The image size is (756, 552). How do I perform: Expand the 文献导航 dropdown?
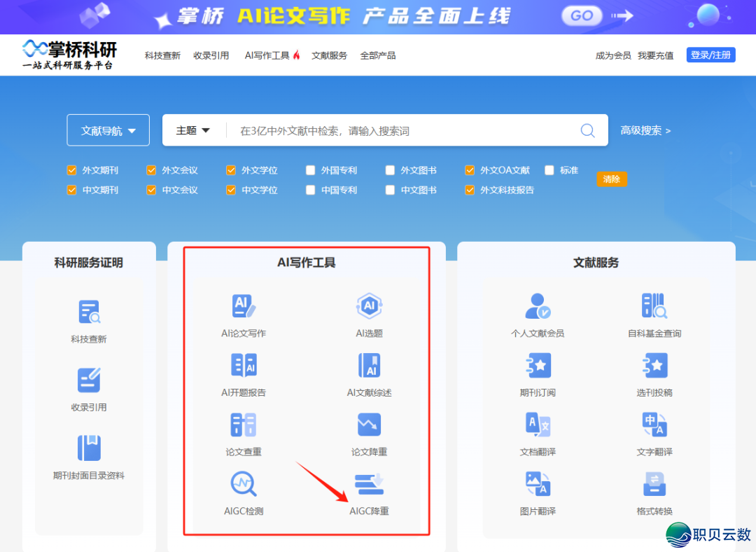click(x=108, y=130)
